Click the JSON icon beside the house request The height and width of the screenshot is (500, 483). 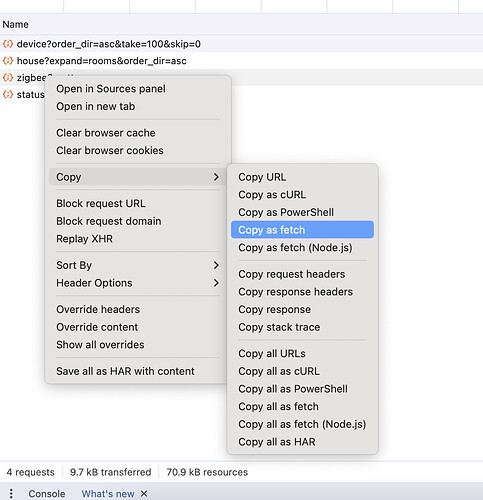coord(8,61)
